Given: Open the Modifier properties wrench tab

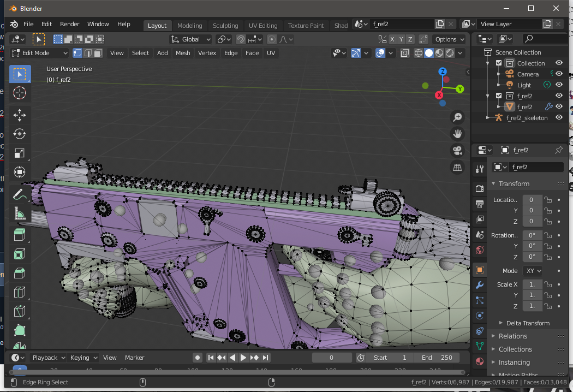Looking at the screenshot, I should [x=479, y=285].
